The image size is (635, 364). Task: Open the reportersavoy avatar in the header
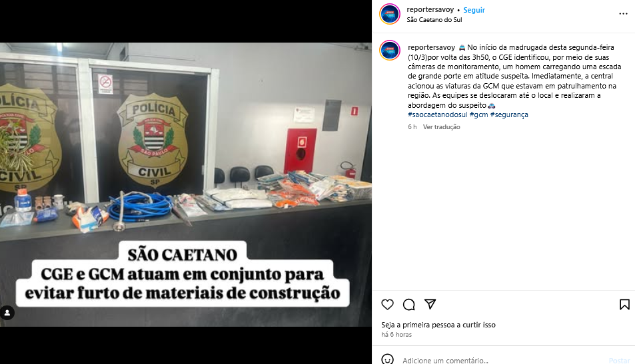(x=390, y=14)
